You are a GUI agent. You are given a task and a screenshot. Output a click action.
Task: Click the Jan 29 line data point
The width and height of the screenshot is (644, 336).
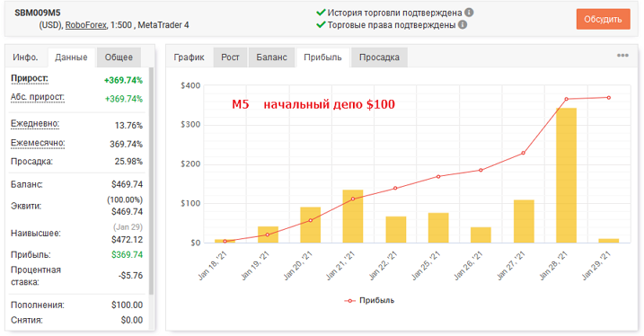point(609,98)
